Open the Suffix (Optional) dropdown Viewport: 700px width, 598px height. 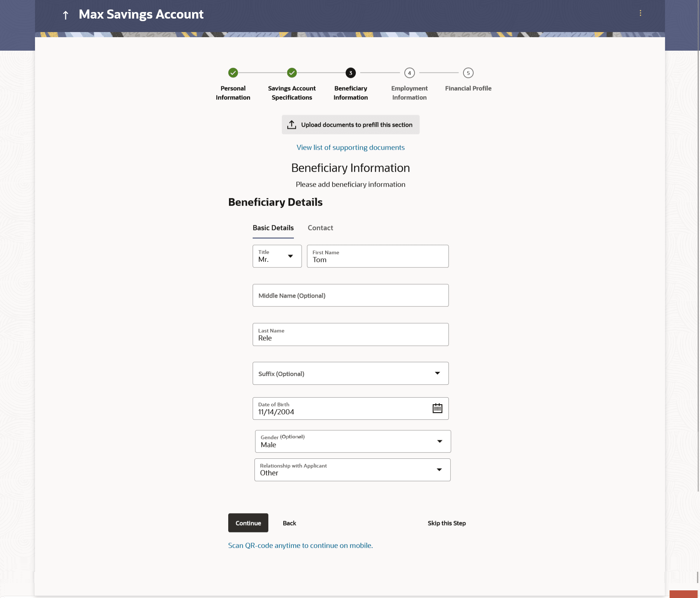(x=437, y=373)
